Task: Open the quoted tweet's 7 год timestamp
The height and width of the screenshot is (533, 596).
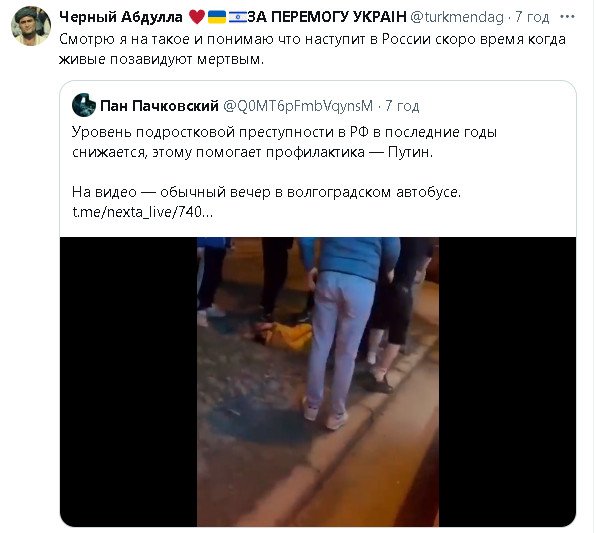Action: coord(402,106)
